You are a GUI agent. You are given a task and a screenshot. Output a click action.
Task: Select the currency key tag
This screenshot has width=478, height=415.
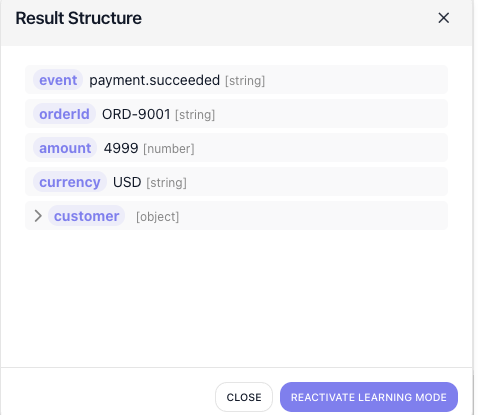pyautogui.click(x=70, y=182)
